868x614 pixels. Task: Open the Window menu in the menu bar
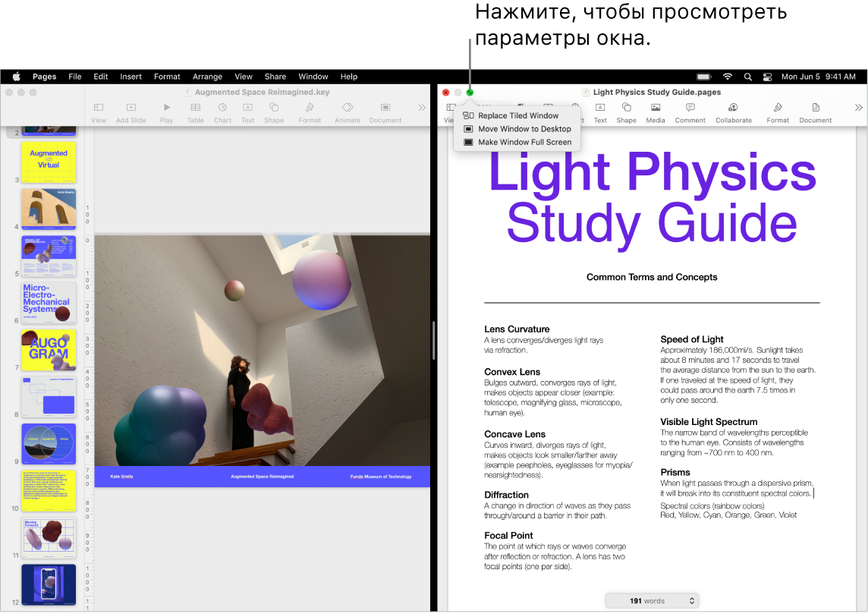[313, 76]
